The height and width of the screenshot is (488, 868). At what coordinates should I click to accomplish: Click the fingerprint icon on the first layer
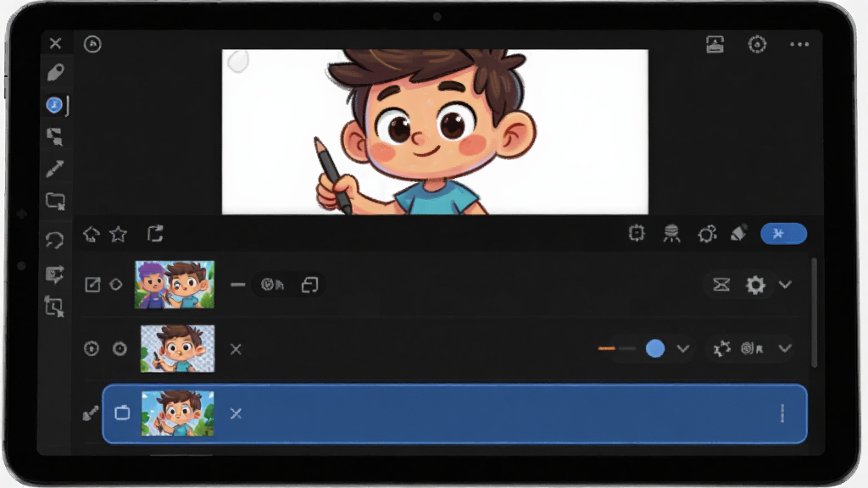pyautogui.click(x=272, y=285)
